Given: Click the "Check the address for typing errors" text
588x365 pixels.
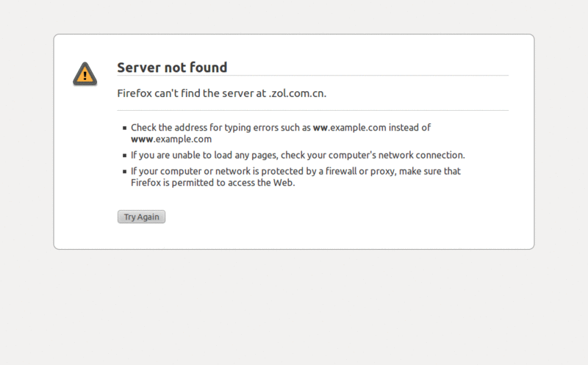Looking at the screenshot, I should [x=220, y=128].
